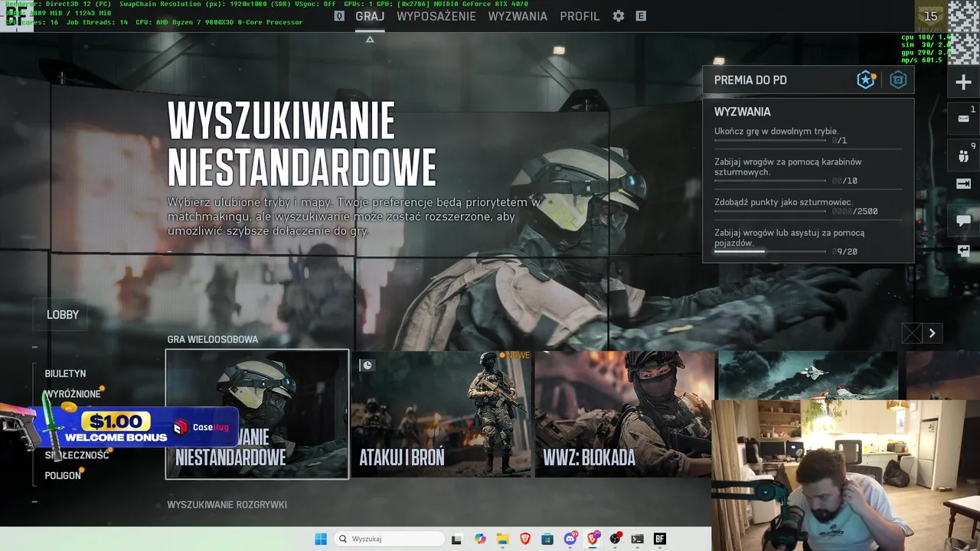Screen dimensions: 980x551
Task: Click the WYZWANIA panel heading
Action: [x=742, y=112]
